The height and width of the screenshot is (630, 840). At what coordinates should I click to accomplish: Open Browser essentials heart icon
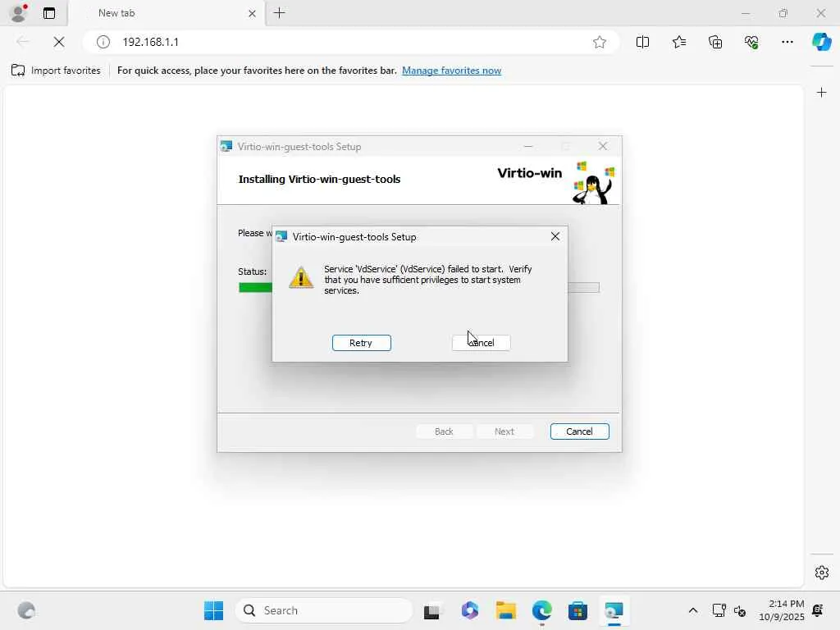tap(751, 42)
